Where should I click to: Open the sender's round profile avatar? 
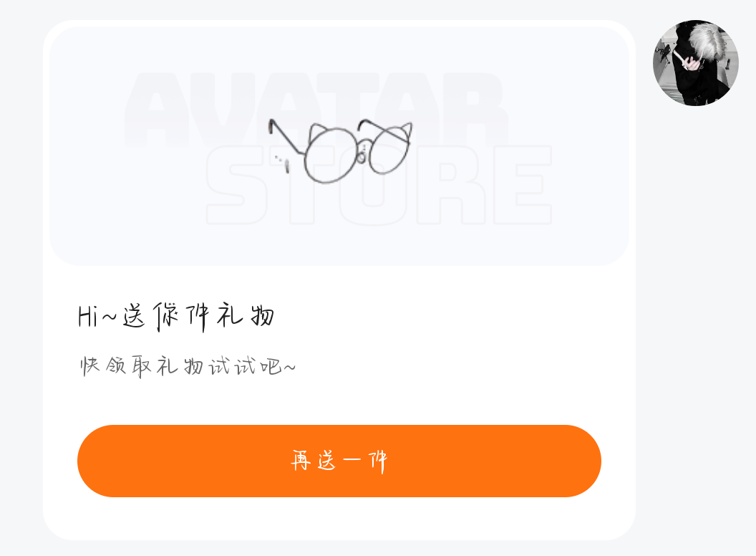tap(695, 63)
